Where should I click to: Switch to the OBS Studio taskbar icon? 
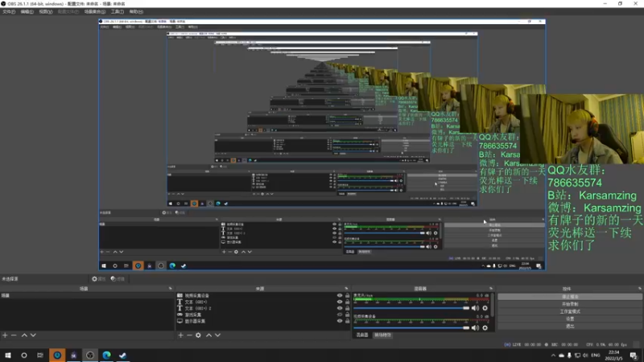[x=90, y=356]
